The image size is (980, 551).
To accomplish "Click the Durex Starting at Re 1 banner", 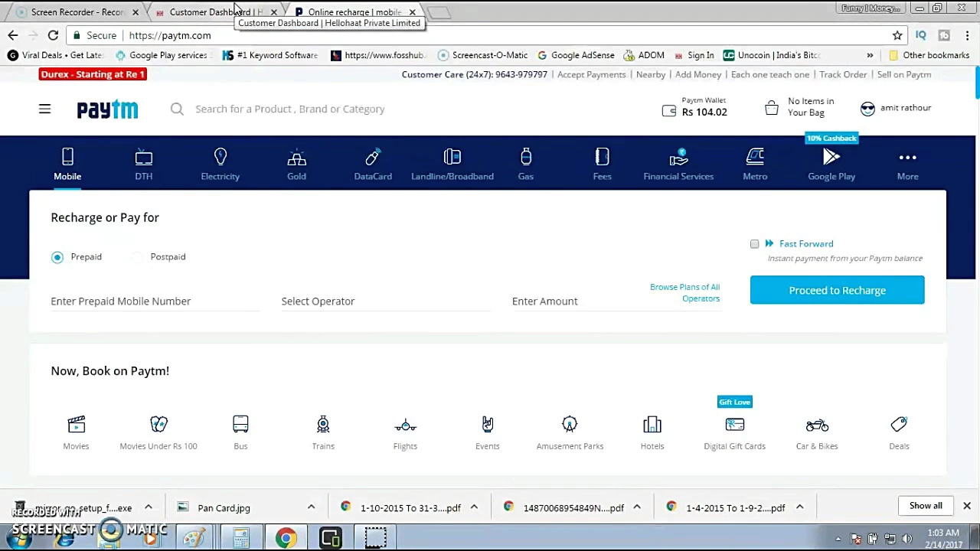I will pyautogui.click(x=93, y=74).
